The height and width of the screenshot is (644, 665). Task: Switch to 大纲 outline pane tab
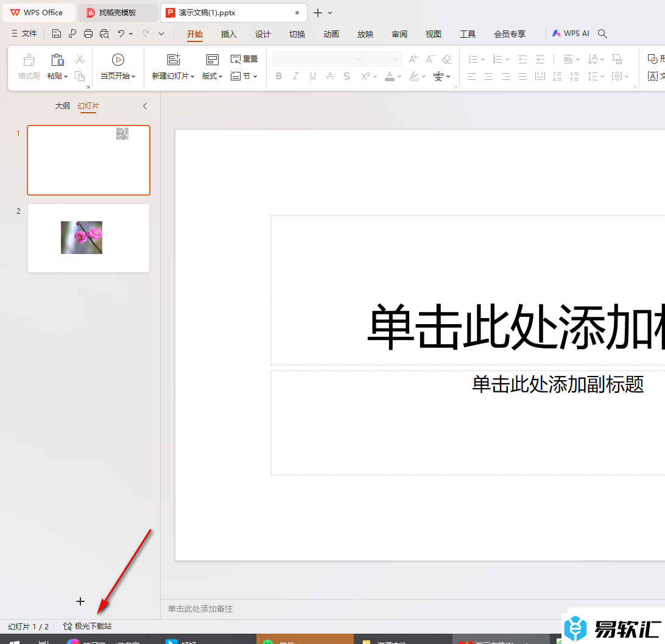click(x=62, y=105)
